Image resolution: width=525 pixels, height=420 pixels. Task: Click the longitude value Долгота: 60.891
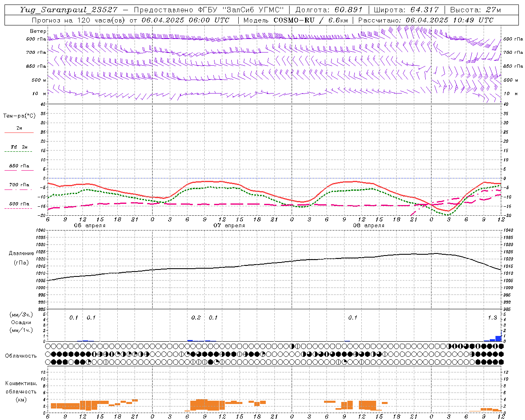[x=329, y=10]
